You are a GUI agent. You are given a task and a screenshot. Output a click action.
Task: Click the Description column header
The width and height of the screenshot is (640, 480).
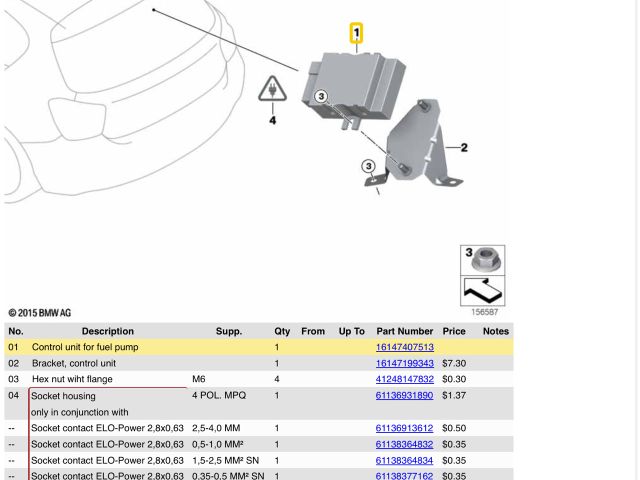coord(107,331)
